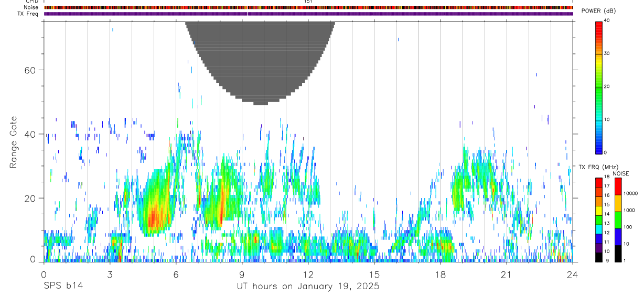Click the 18 tick on the UT hours axis
The height and width of the screenshot is (297, 644).
441,274
